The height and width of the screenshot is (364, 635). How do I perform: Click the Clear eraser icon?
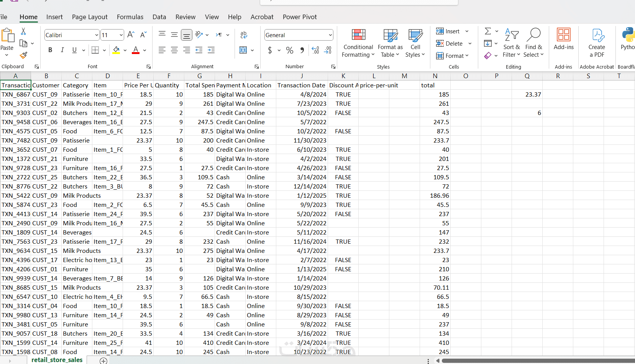tap(488, 56)
